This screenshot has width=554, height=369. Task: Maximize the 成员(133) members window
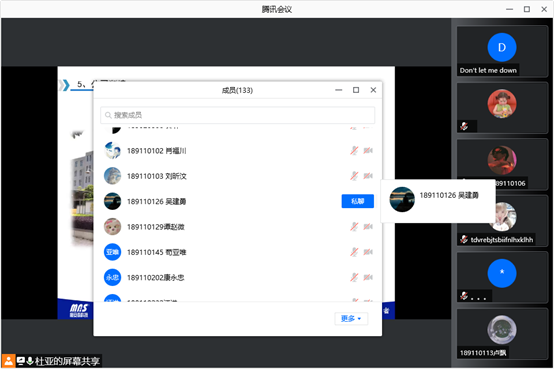tap(356, 90)
